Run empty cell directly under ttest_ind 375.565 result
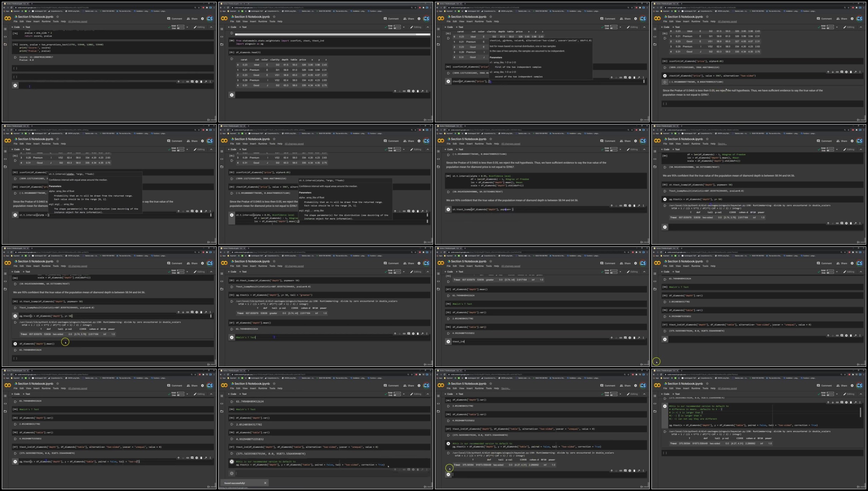Viewport: 868px width, 491px height. (665, 339)
